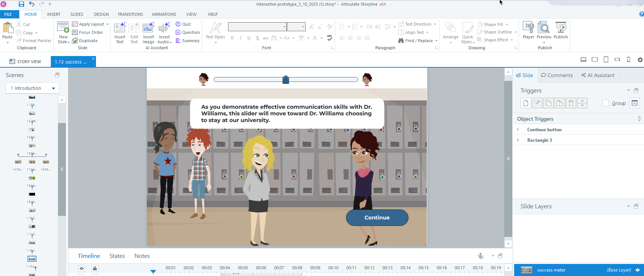Image resolution: width=644 pixels, height=276 pixels.
Task: Click the AI Insert Text icon
Action: pyautogui.click(x=120, y=28)
